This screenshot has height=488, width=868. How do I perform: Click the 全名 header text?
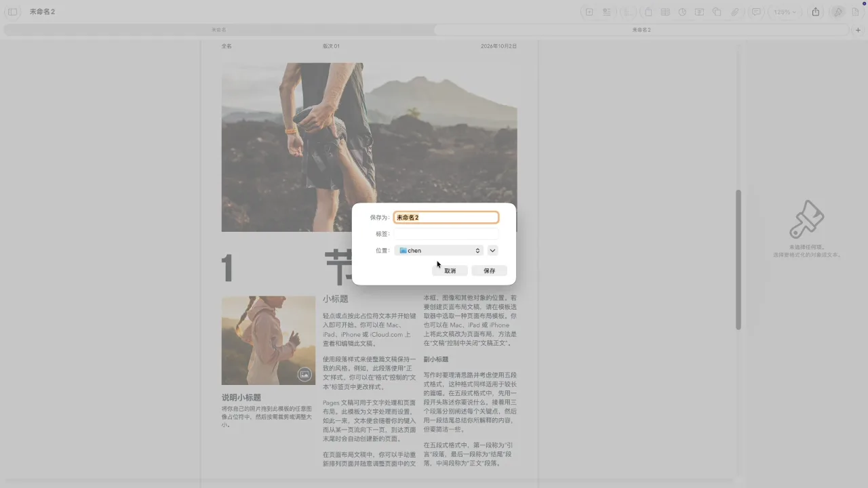(226, 46)
